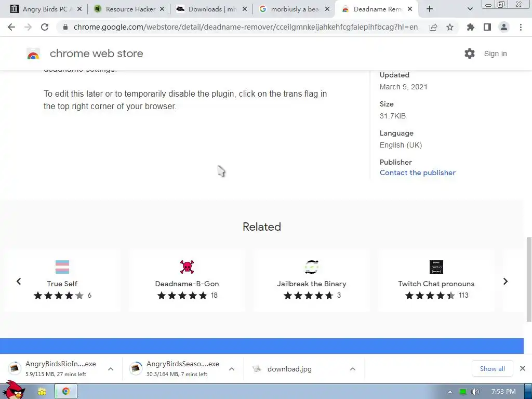The width and height of the screenshot is (532, 399).
Task: Open the tab search dropdown
Action: (470, 9)
